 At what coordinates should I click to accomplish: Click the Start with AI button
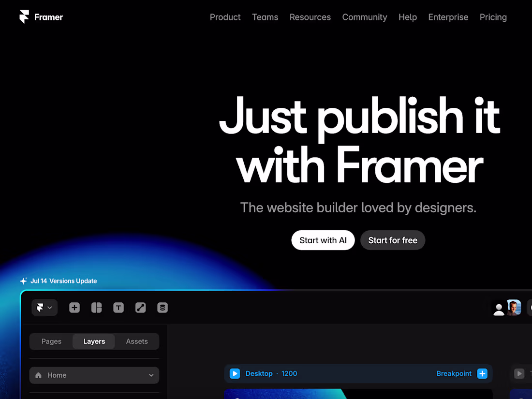pos(323,240)
